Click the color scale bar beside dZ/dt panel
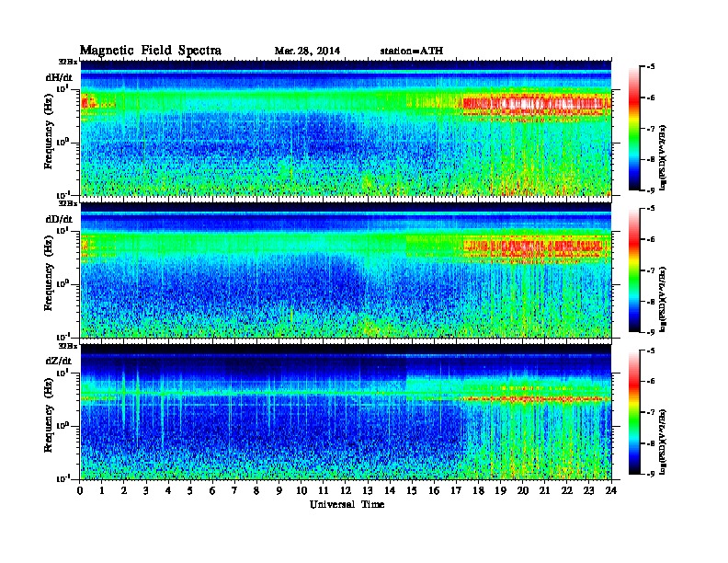Screen dimensions: 728x563 pos(634,412)
